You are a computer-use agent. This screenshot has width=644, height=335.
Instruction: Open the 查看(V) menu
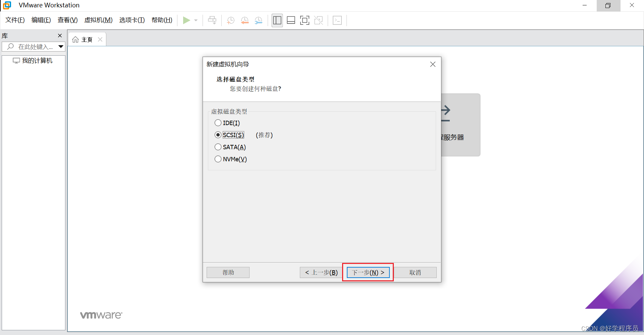(68, 20)
